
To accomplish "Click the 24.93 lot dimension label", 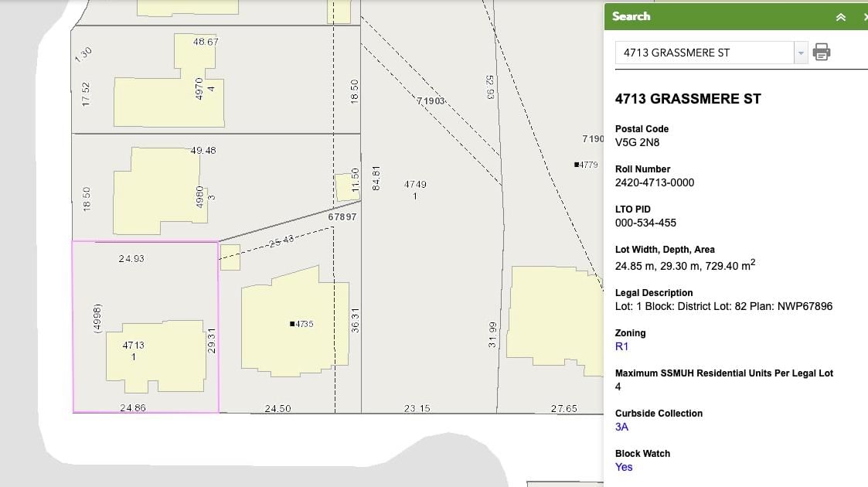I will coord(131,258).
